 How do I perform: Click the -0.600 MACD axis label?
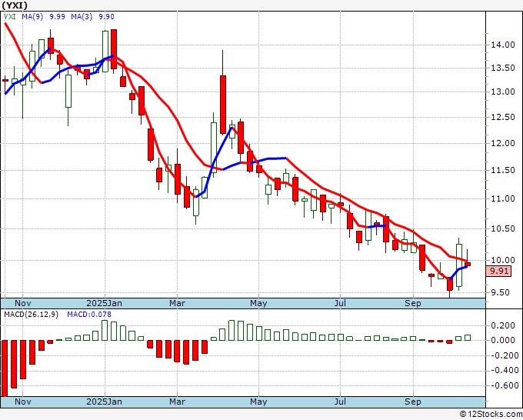pyautogui.click(x=503, y=385)
